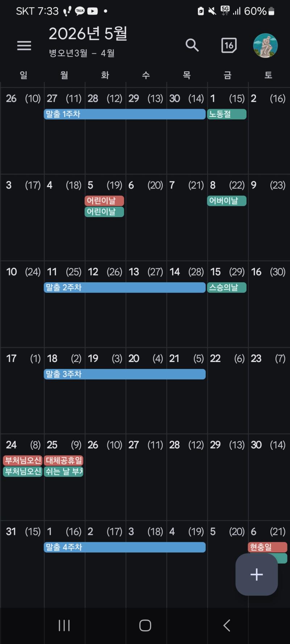Select date May 9 Saturday cell
The height and width of the screenshot is (644, 290).
tap(269, 217)
